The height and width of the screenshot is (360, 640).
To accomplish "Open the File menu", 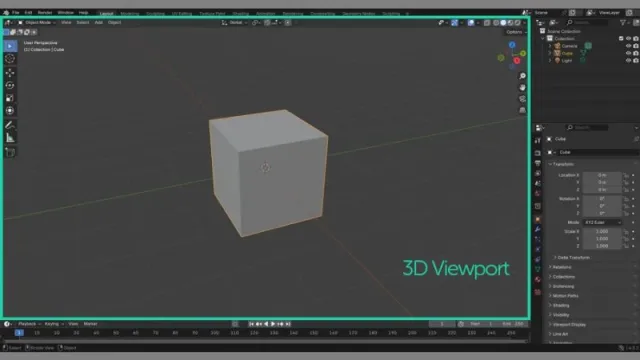I will click(16, 13).
